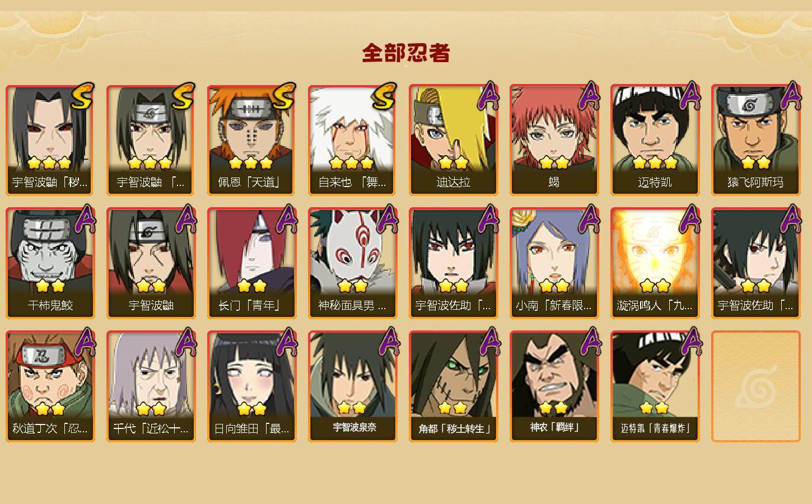Image resolution: width=812 pixels, height=504 pixels.
Task: Choose the 漩涡鸣人「九尾」 glowing card
Action: click(x=655, y=263)
